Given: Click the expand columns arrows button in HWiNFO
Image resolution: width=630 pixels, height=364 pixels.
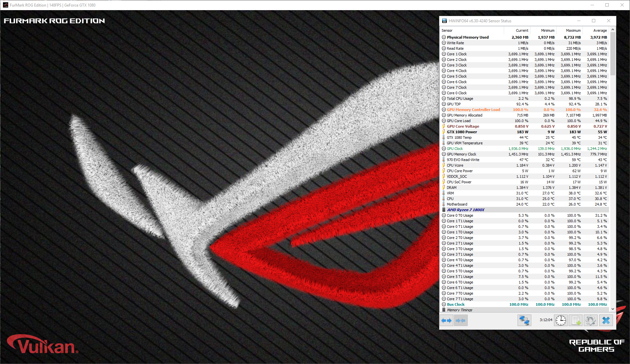Looking at the screenshot, I should 446,320.
